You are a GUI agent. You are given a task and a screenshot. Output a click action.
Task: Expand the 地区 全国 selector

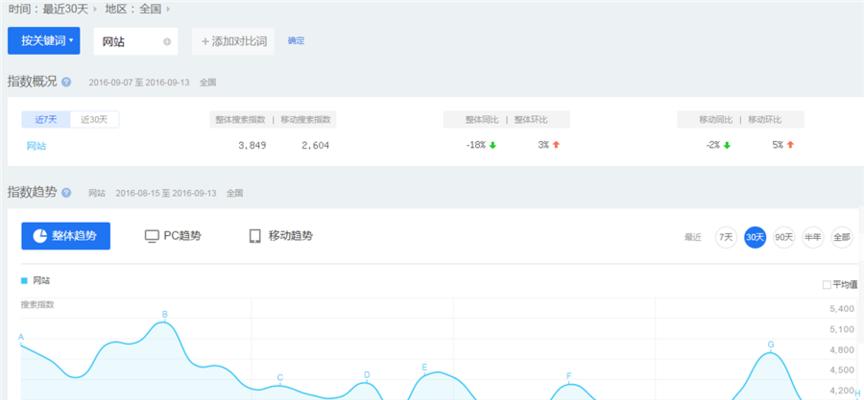pyautogui.click(x=143, y=8)
